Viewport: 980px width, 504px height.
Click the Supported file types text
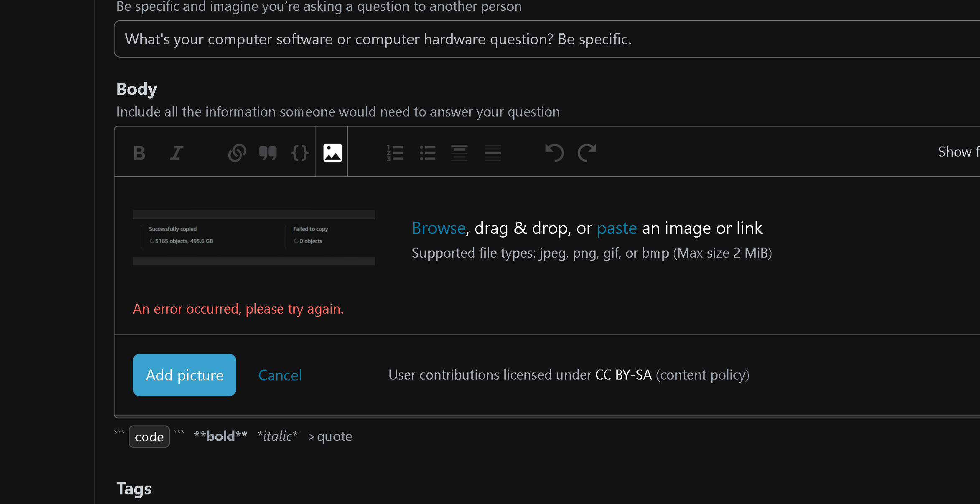(x=592, y=253)
